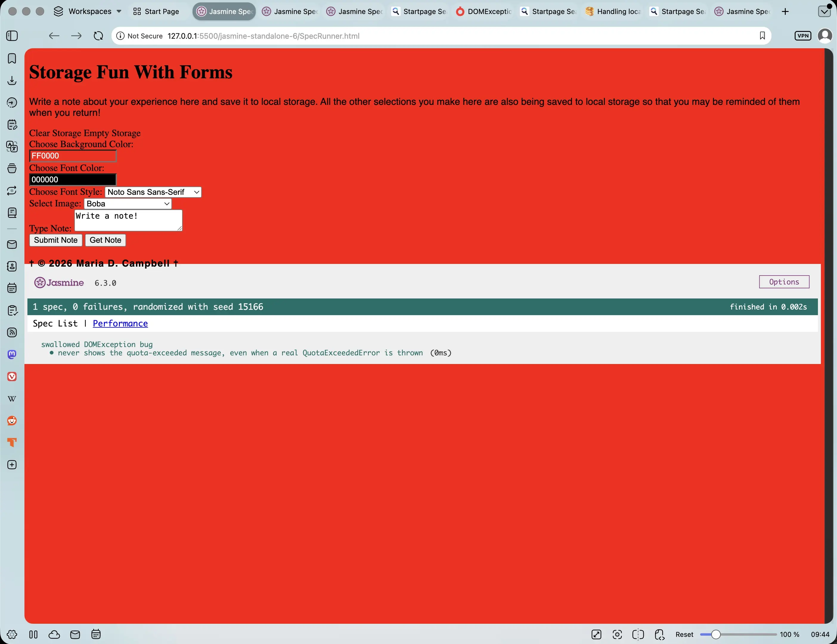Open the Choose Font Style dropdown
837x644 pixels.
tap(153, 192)
